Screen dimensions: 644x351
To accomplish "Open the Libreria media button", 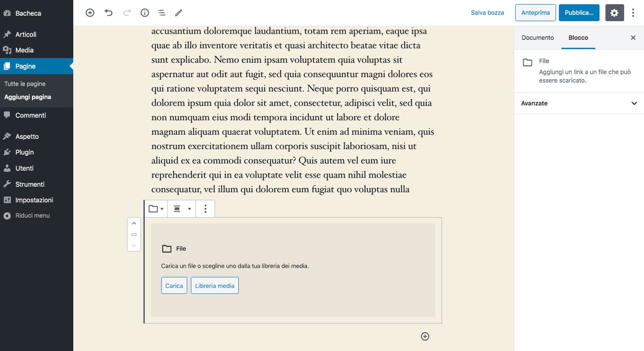I will point(215,286).
